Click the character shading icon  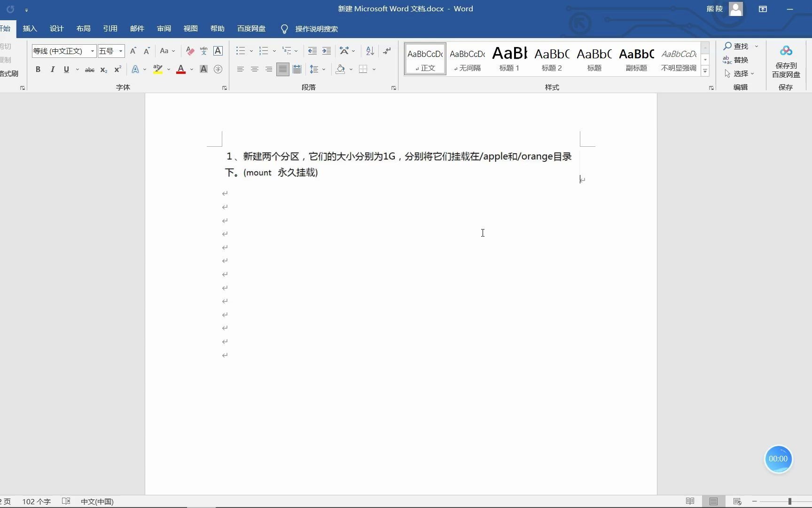click(x=203, y=69)
